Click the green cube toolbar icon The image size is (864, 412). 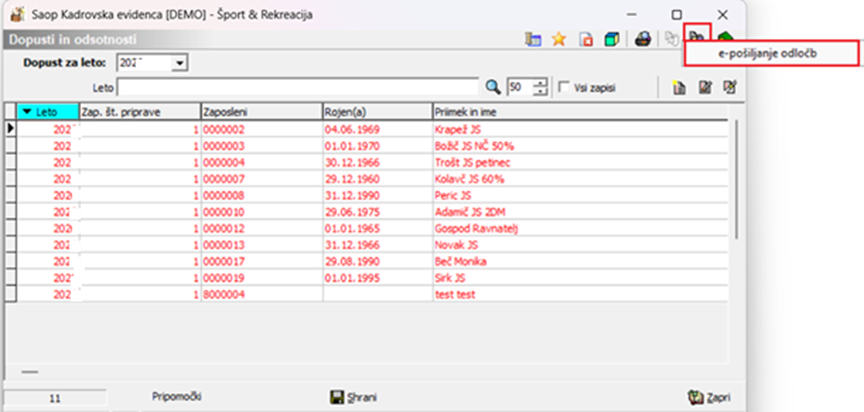pos(612,40)
